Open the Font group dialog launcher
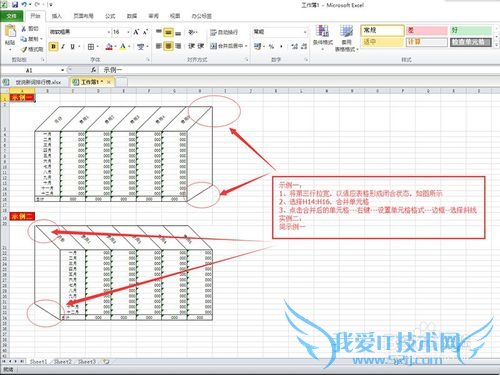Screen dimensions: 500x375 click(x=147, y=60)
